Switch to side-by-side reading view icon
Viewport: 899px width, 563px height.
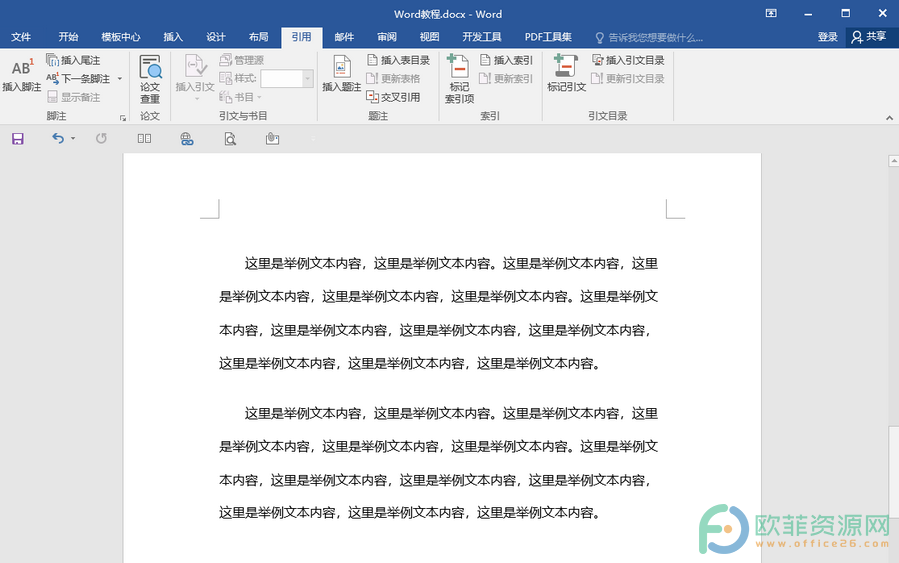[144, 139]
